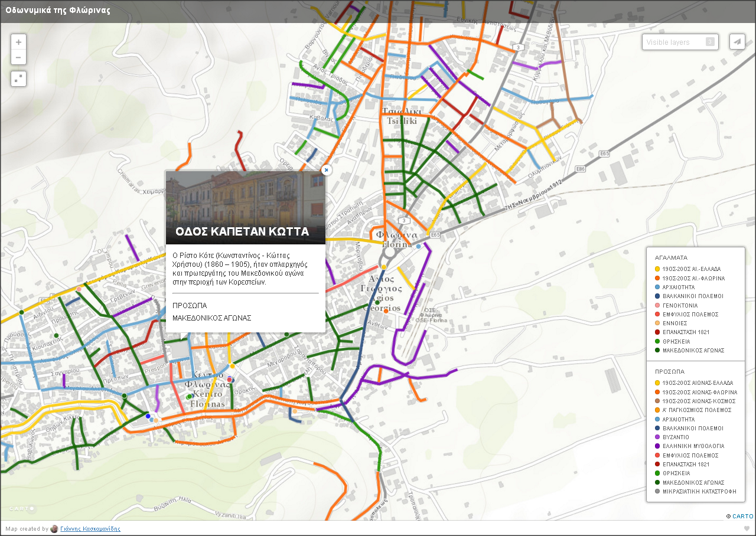The width and height of the screenshot is (756, 536).
Task: Click the ΜΙΚΡΑΣΙΑΤΙΚΗ ΚΑΤΑΣΤΡΟΦΗ legend entry
Action: (699, 491)
